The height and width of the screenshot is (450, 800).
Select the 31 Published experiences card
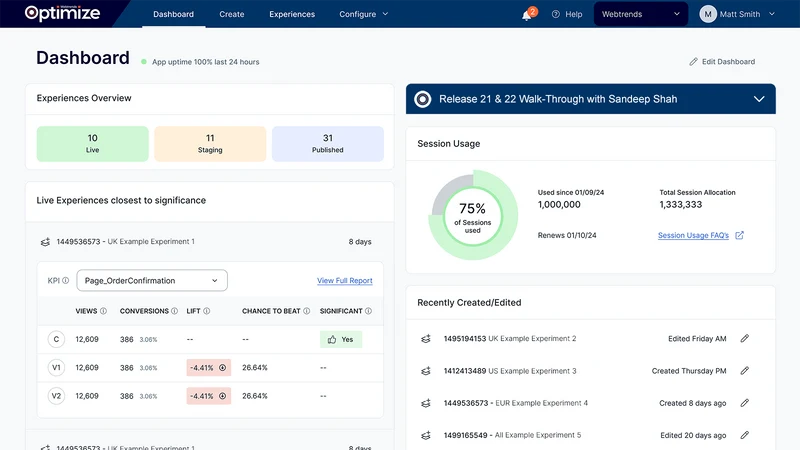point(328,144)
